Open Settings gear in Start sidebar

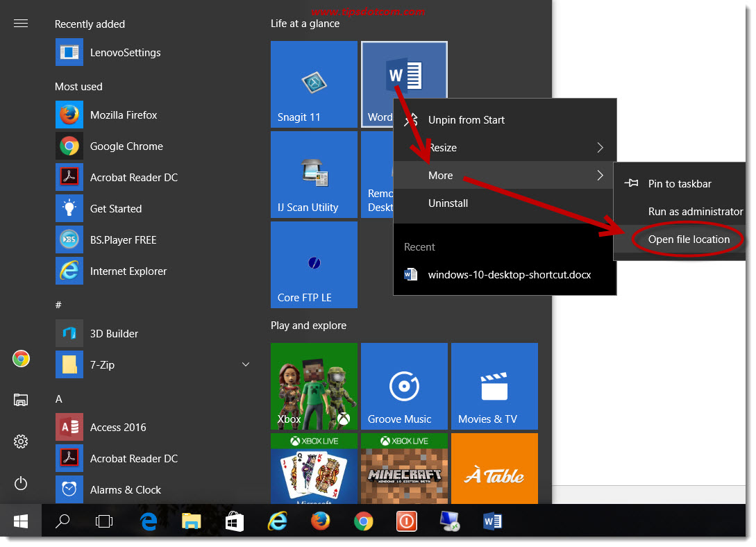click(x=21, y=441)
